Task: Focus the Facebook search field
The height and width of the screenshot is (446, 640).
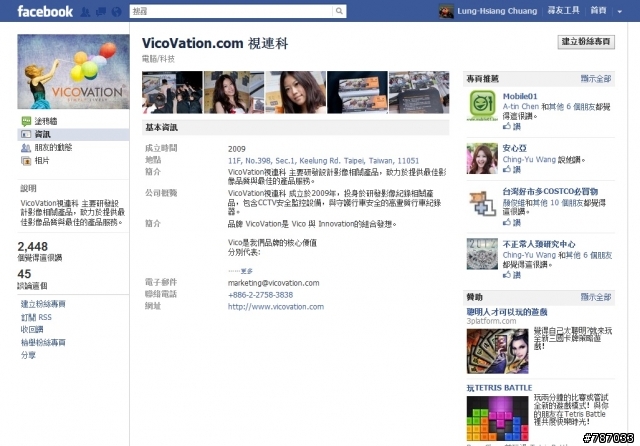Action: coord(231,11)
